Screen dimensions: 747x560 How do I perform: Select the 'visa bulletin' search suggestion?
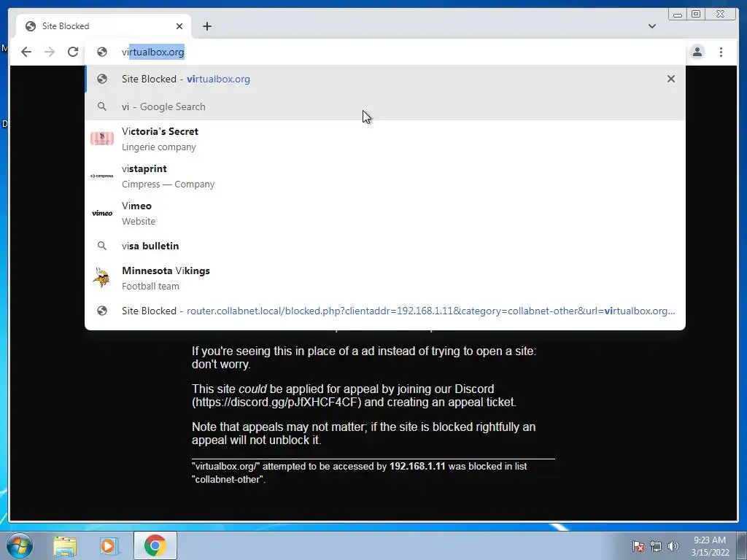pyautogui.click(x=385, y=246)
